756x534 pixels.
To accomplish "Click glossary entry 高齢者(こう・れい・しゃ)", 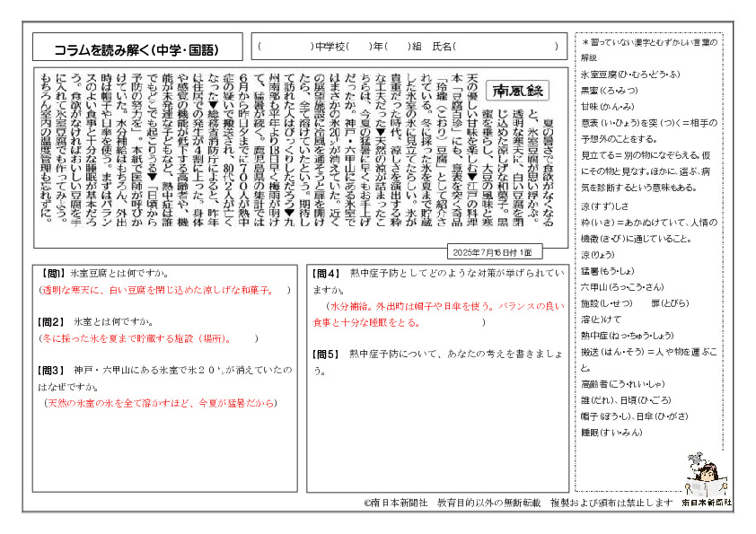I will (622, 384).
